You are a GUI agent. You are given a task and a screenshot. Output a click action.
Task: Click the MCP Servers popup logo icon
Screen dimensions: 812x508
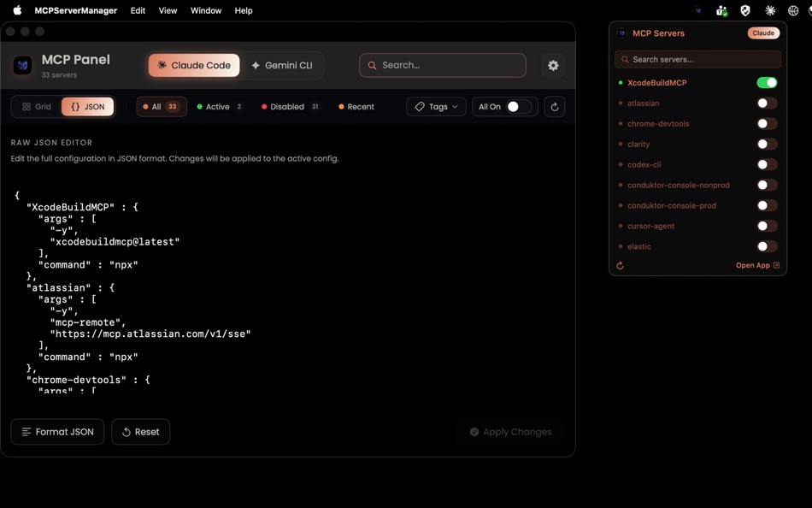click(621, 33)
